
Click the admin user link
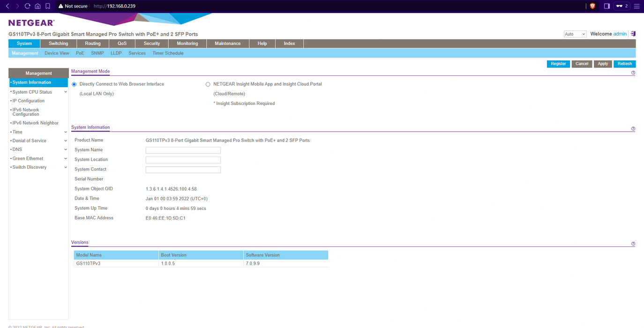point(620,34)
